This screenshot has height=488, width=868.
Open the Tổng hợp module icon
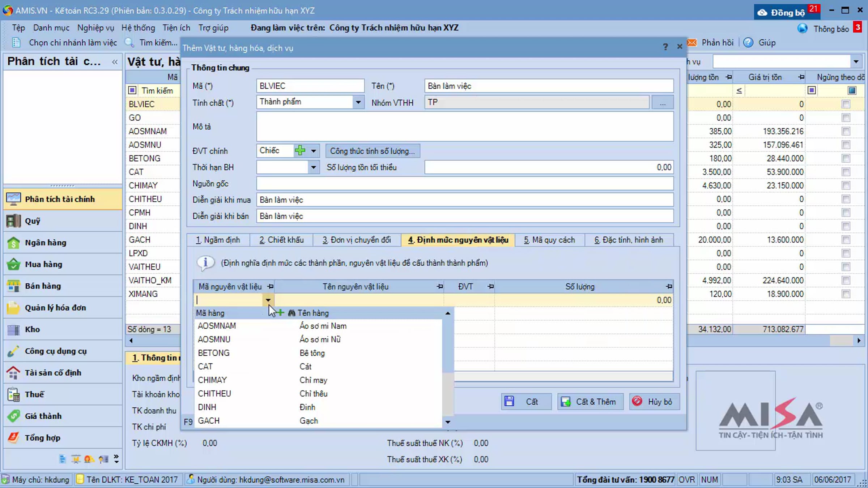(x=13, y=438)
